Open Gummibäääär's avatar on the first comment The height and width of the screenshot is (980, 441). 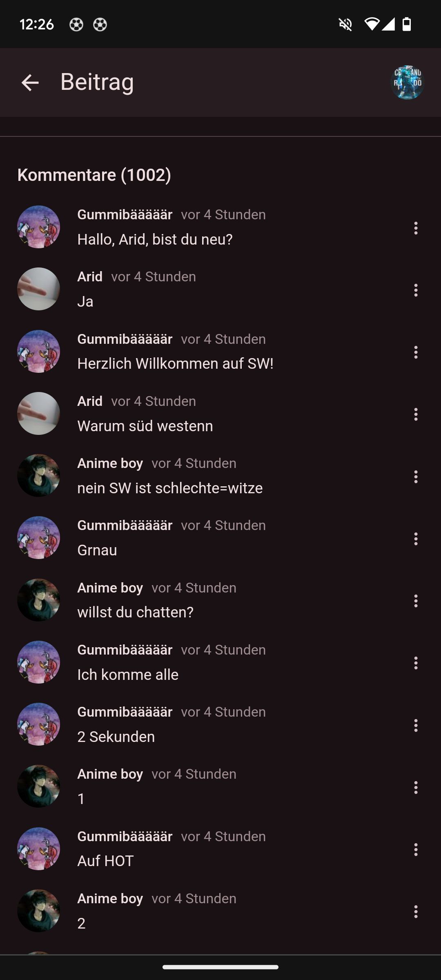click(x=38, y=227)
